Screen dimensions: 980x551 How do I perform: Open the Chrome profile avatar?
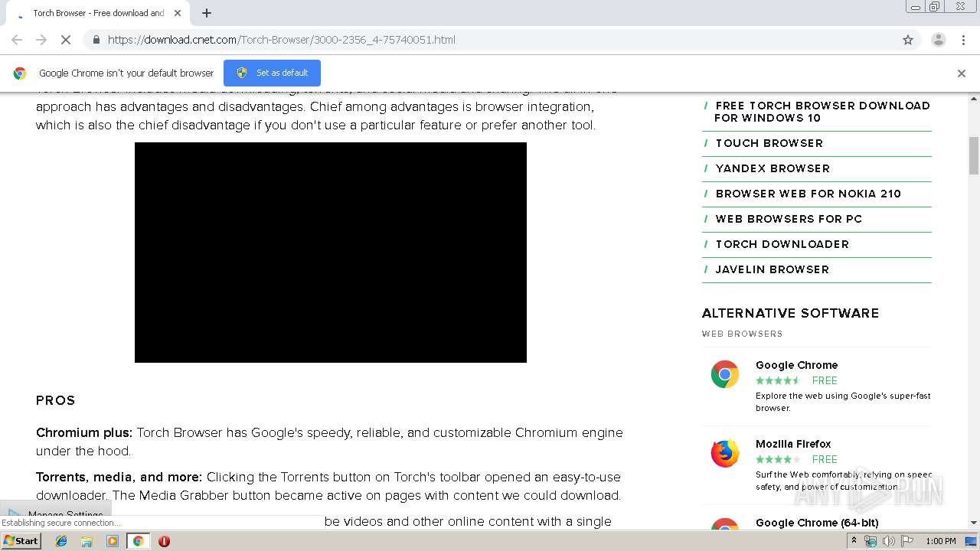coord(938,40)
